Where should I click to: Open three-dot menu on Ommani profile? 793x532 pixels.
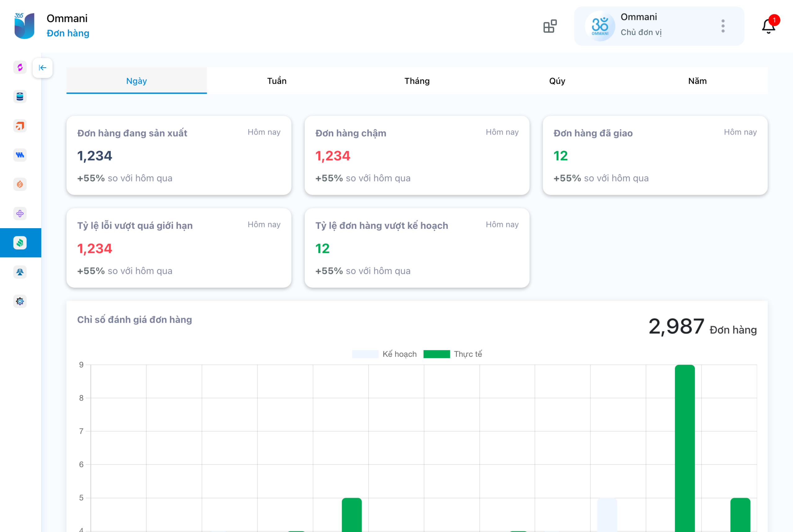(x=723, y=26)
